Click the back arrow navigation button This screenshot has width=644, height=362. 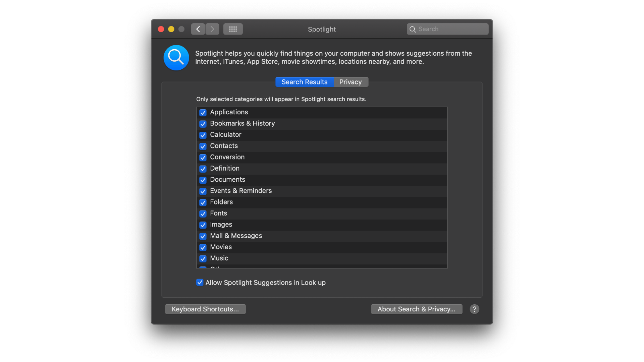(x=198, y=29)
